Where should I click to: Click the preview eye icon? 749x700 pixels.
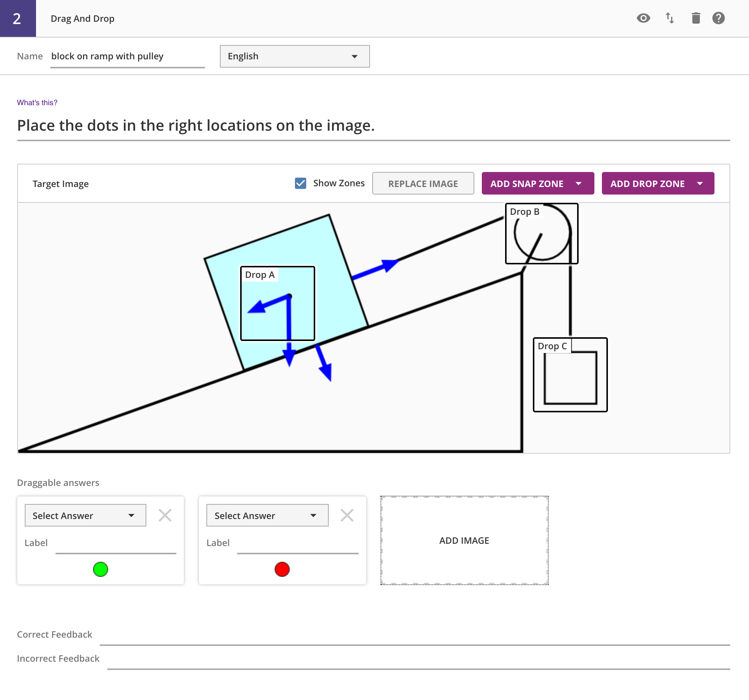tap(643, 18)
